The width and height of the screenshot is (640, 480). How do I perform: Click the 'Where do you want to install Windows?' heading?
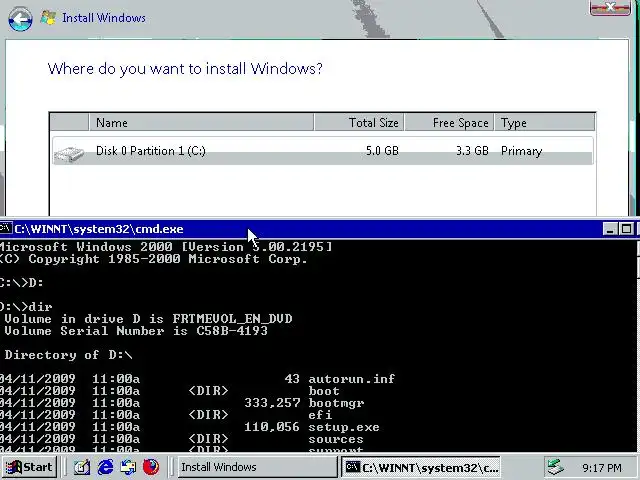185,69
